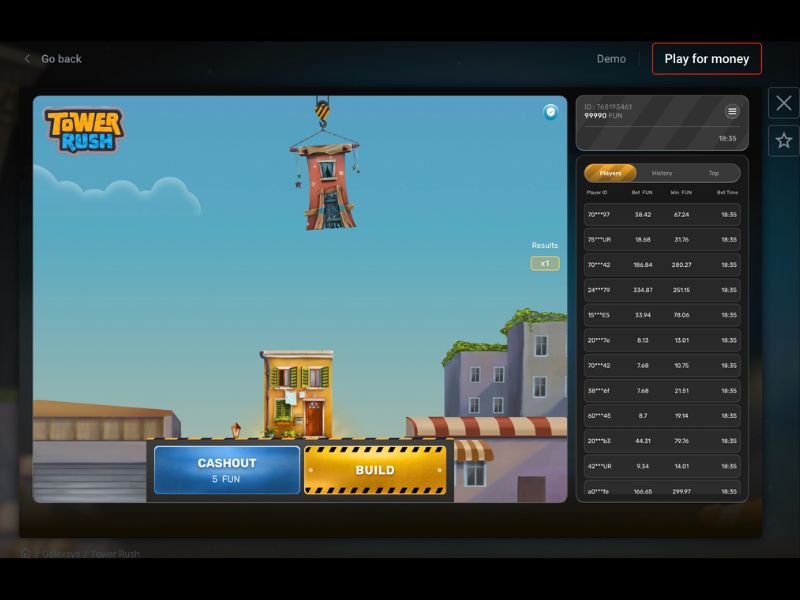Click the Go back link
Viewport: 800px width, 600px height.
click(x=60, y=59)
